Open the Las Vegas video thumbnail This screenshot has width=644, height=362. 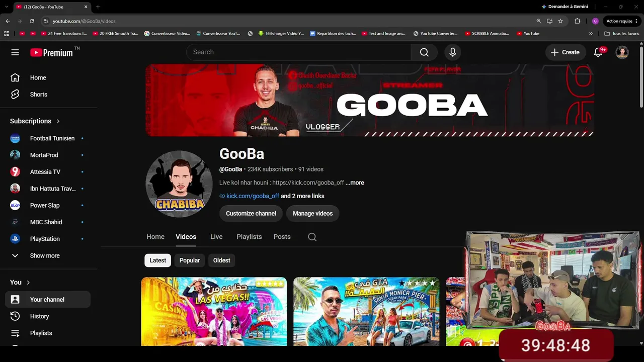(214, 312)
